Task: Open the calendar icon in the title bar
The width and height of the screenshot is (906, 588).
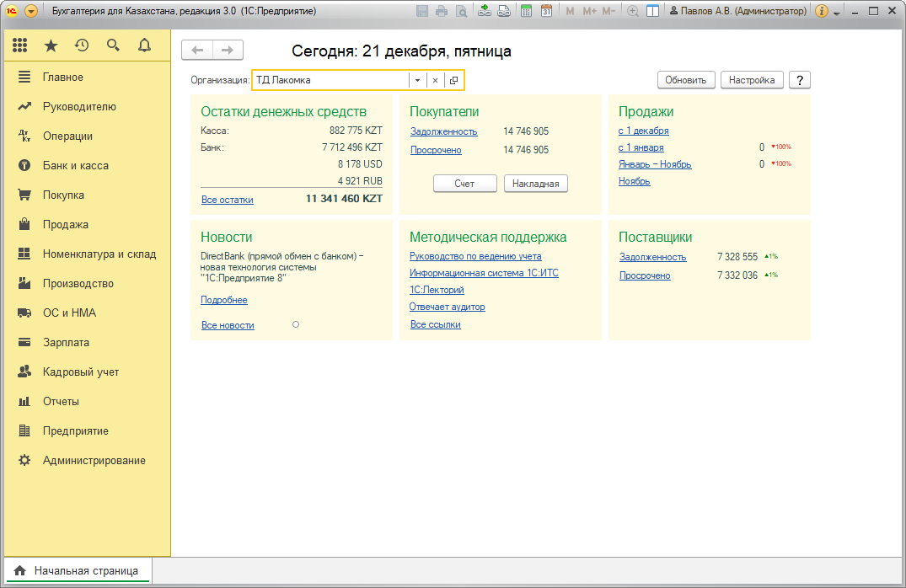Action: [546, 11]
